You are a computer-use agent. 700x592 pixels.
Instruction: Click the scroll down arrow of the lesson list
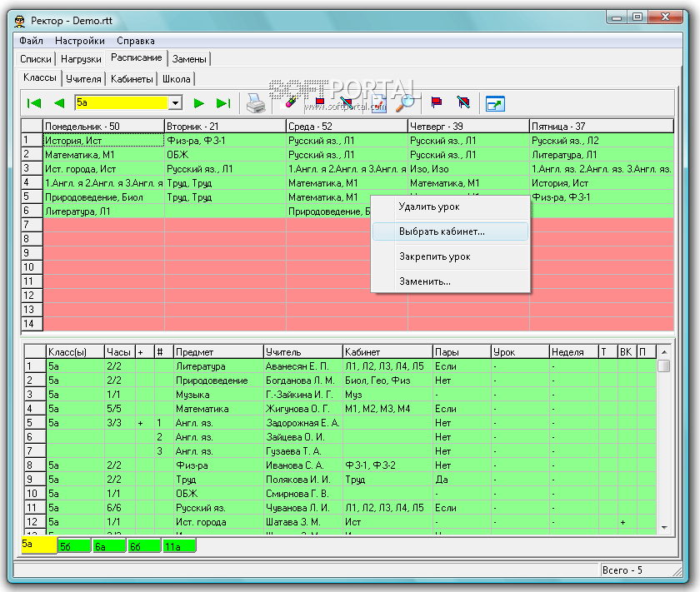coord(664,528)
